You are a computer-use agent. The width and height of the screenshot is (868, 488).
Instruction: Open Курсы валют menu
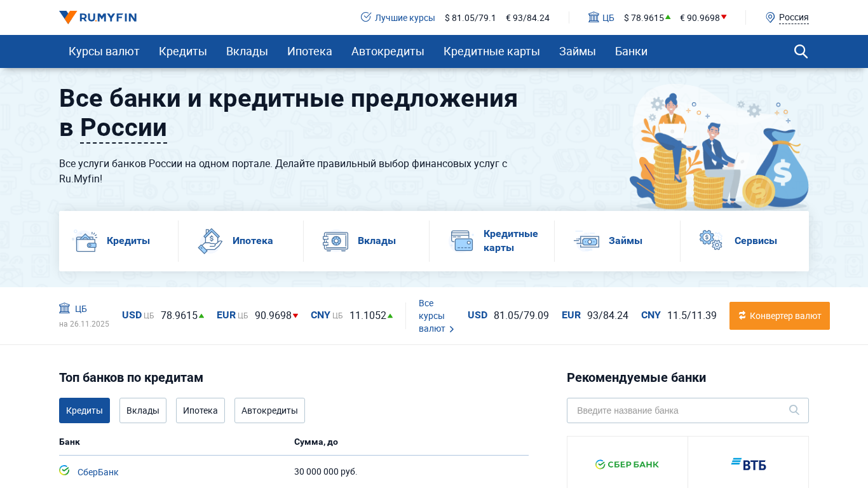(104, 51)
